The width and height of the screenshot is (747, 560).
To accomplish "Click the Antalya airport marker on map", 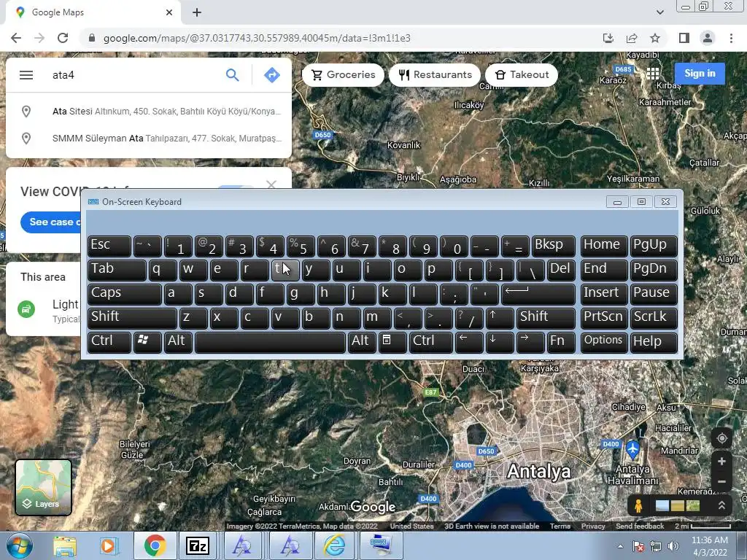I will (x=632, y=449).
